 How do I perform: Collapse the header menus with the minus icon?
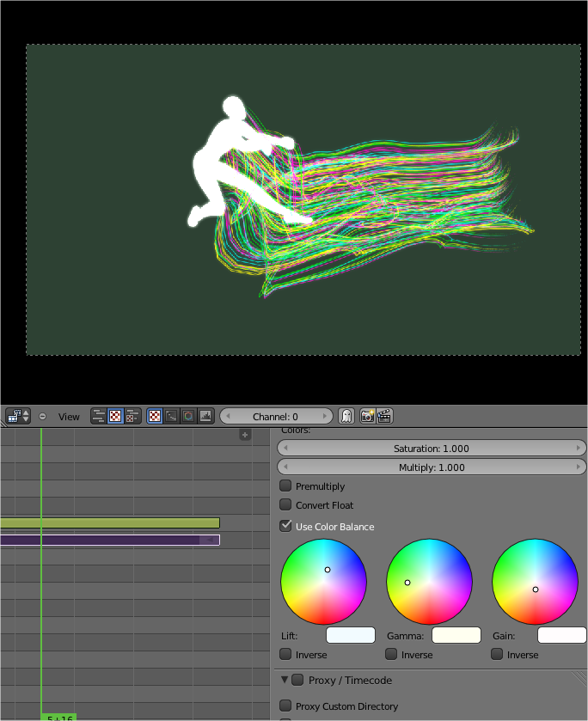point(42,416)
